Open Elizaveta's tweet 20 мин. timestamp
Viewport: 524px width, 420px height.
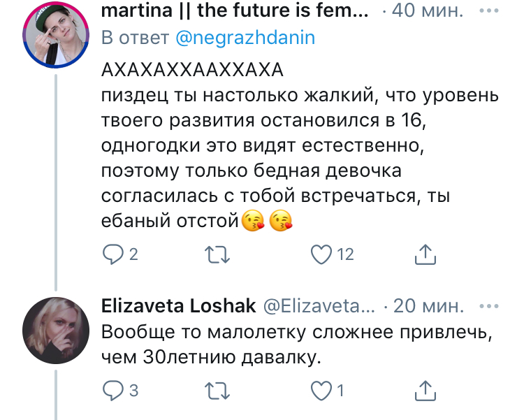[427, 306]
